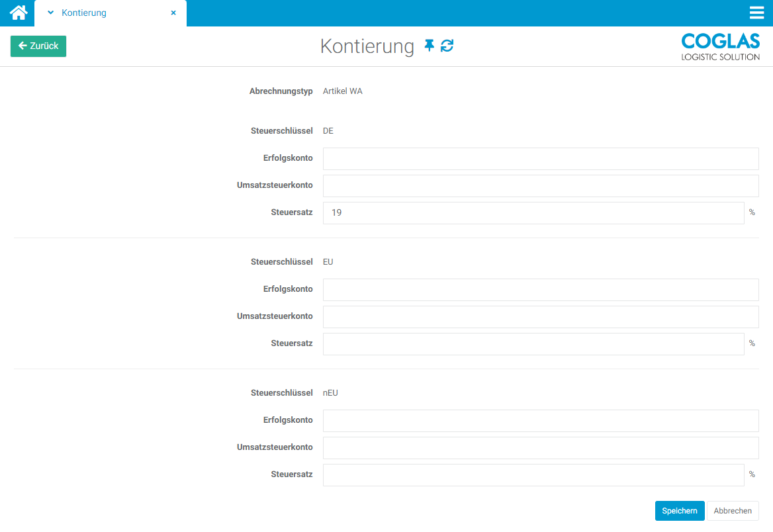
Task: Click the empty Steuersatz field for nEU
Action: 533,475
